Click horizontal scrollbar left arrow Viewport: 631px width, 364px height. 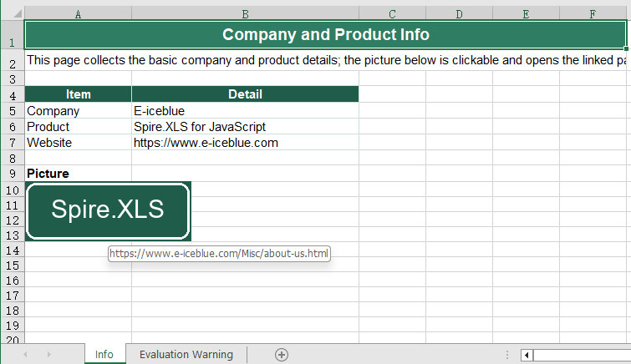click(527, 355)
